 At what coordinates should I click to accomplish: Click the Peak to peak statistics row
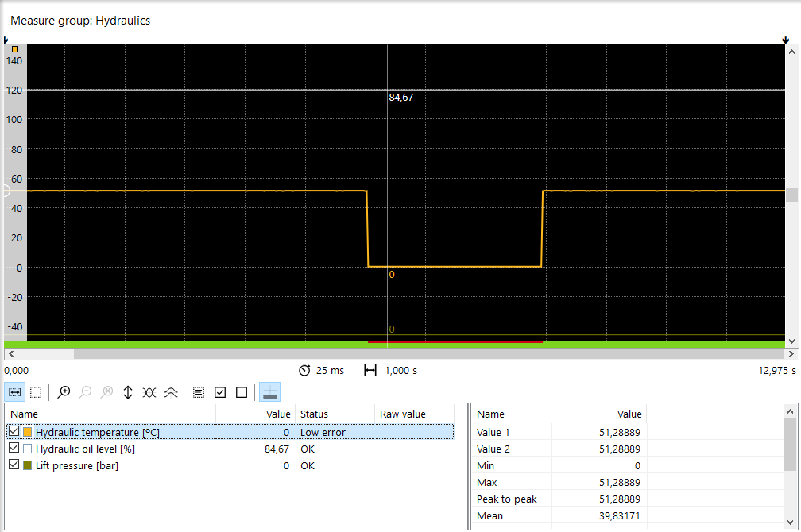point(559,499)
